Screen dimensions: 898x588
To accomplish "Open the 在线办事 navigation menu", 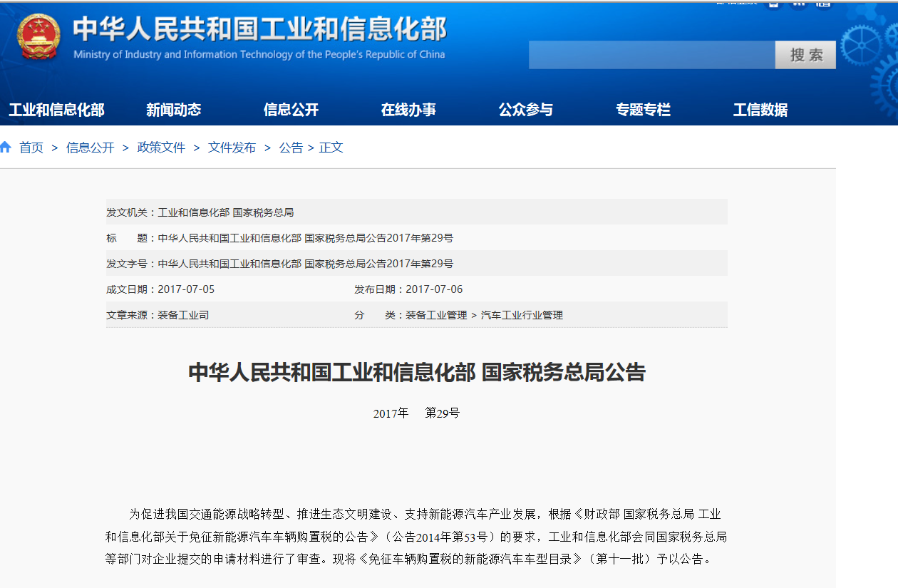I will pos(408,109).
